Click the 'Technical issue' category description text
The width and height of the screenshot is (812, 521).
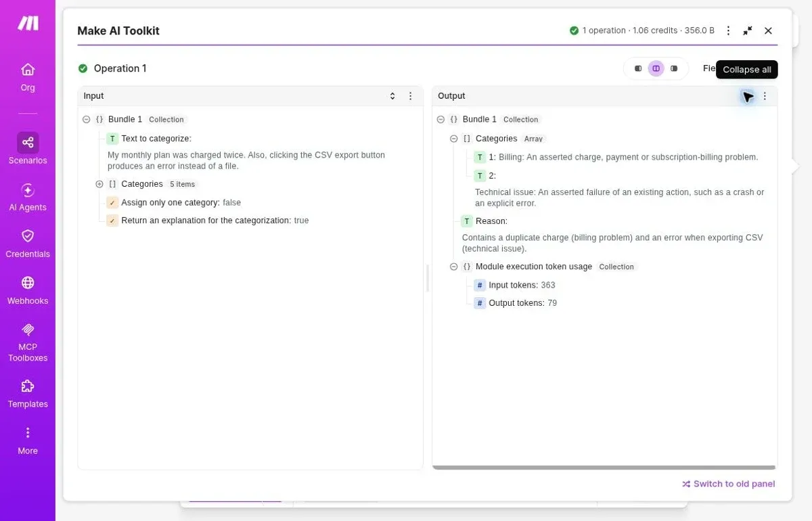click(620, 198)
